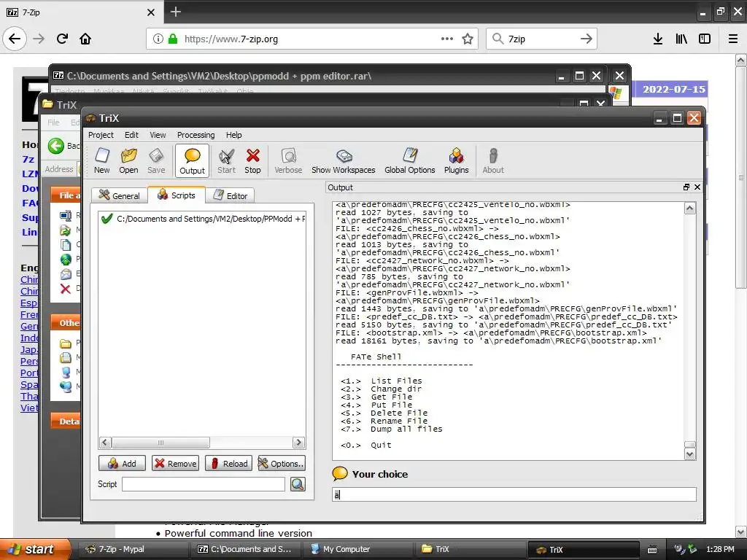Toggle the Output panel toolbar button
Screen dimensions: 747x560
click(192, 161)
